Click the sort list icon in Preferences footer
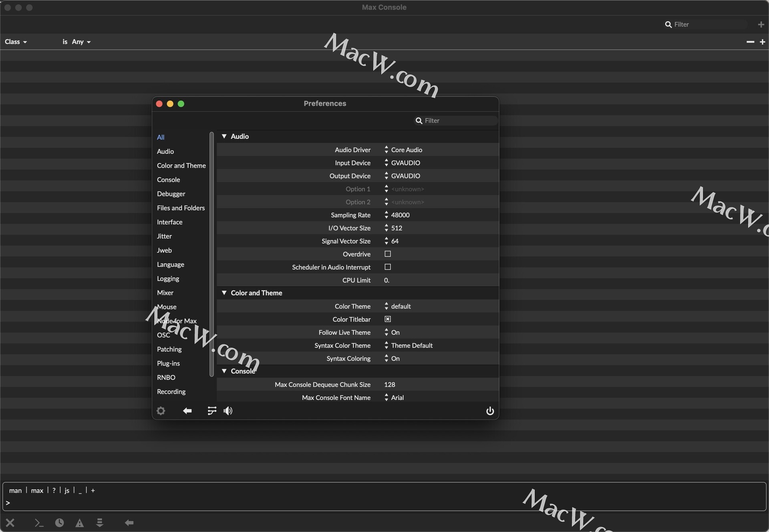 click(x=212, y=411)
